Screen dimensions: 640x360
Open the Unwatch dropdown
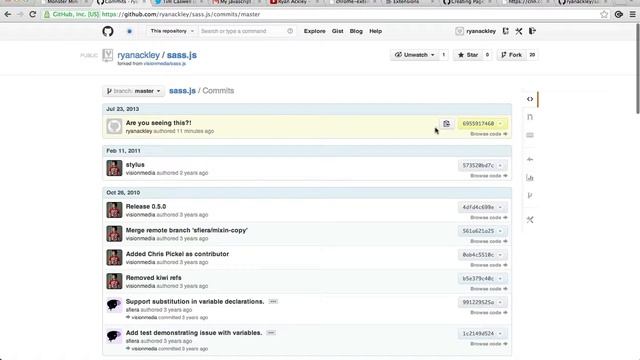414,55
